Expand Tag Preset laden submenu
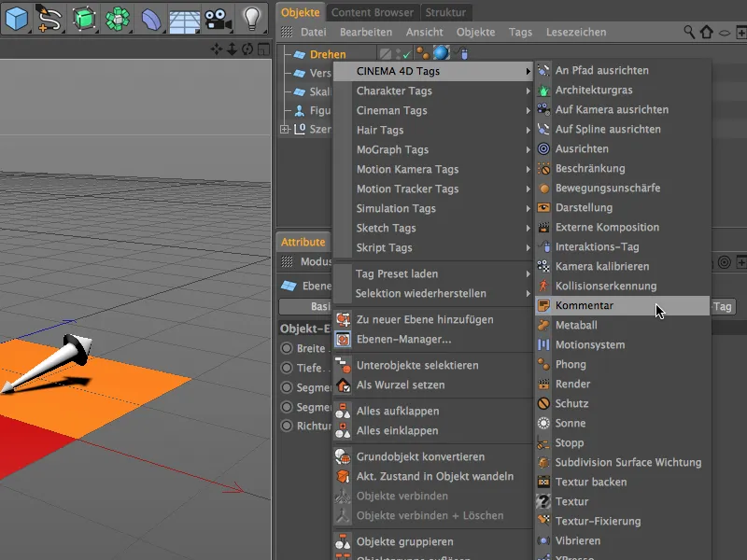 (x=432, y=273)
